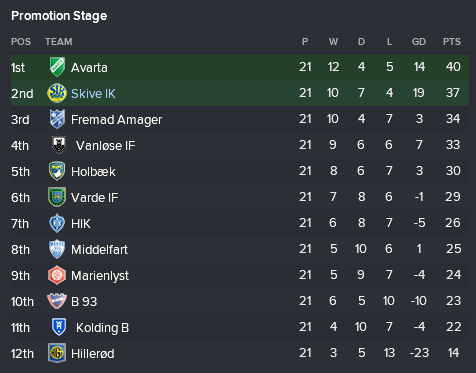The width and height of the screenshot is (476, 373).
Task: Click the Fremad Amager team name
Action: point(116,120)
